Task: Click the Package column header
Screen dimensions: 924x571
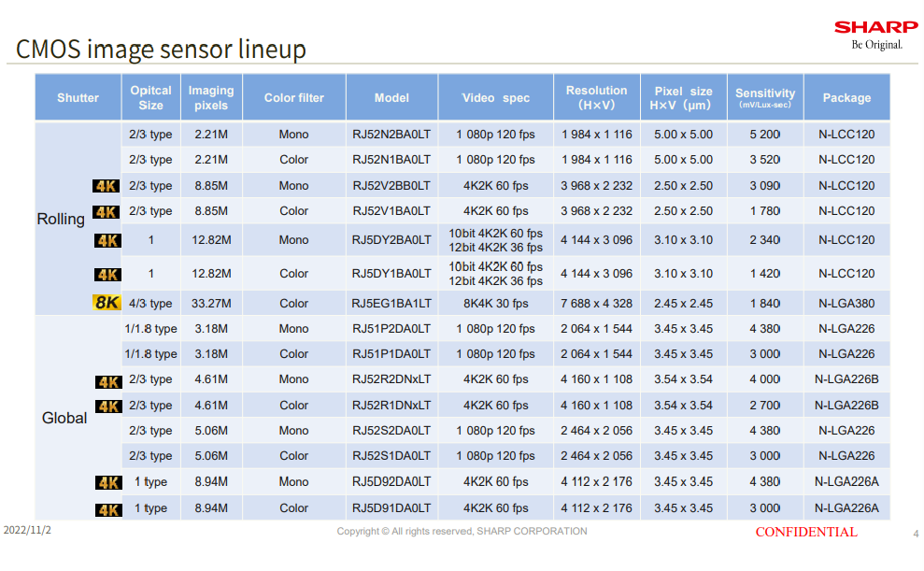Action: (x=846, y=97)
